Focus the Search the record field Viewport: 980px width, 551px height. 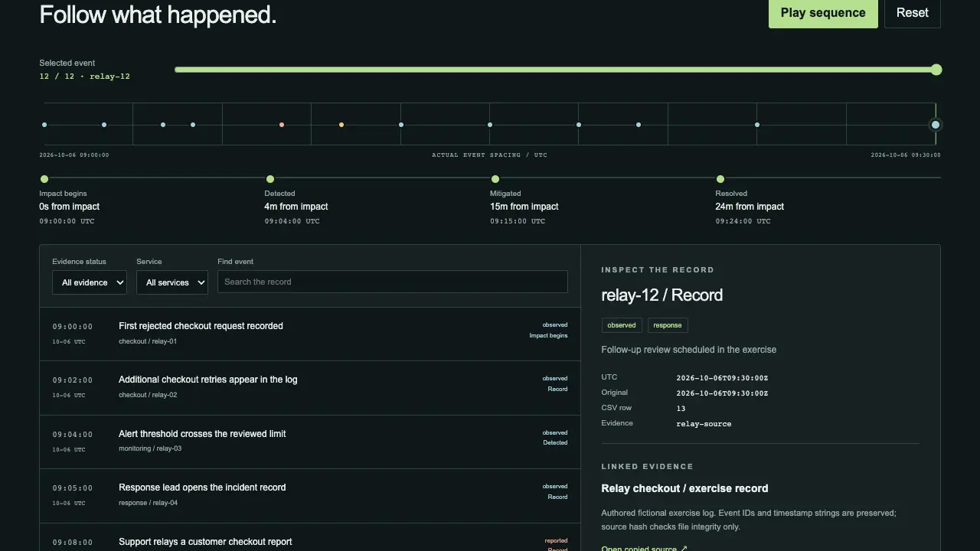tap(393, 282)
